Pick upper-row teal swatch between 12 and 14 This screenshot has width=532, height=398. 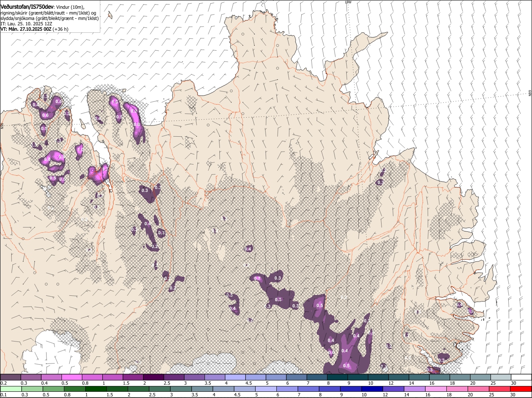(x=399, y=377)
